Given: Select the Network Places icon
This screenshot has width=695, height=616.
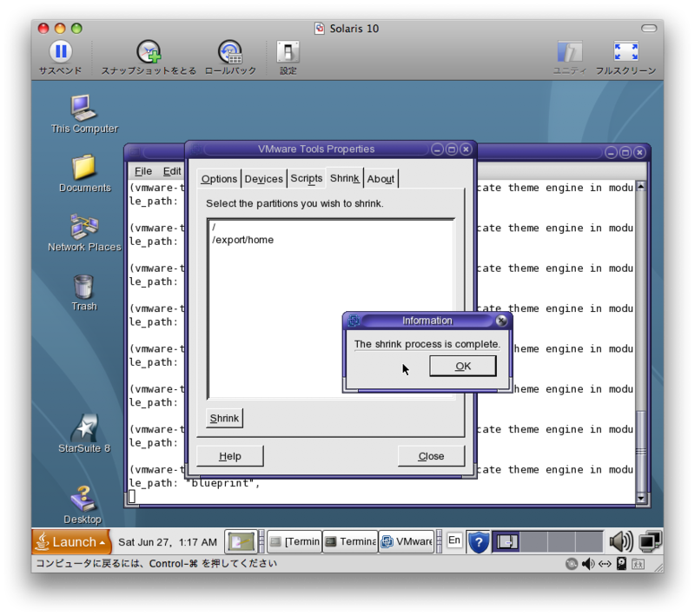Looking at the screenshot, I should tap(83, 227).
